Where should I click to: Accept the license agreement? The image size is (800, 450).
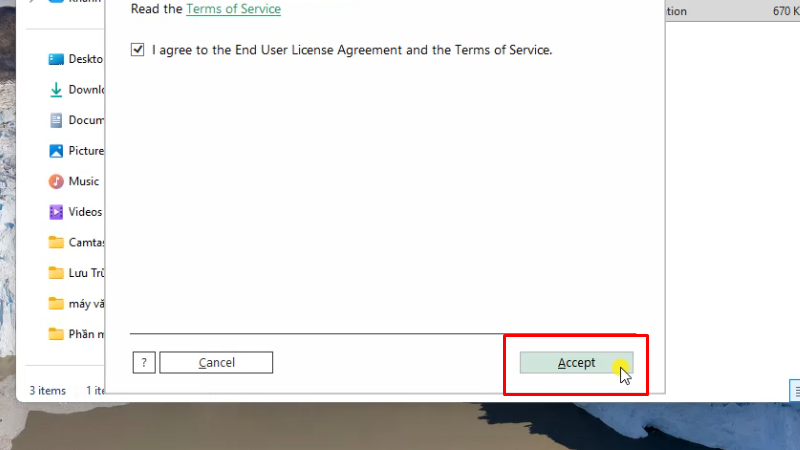pos(577,363)
